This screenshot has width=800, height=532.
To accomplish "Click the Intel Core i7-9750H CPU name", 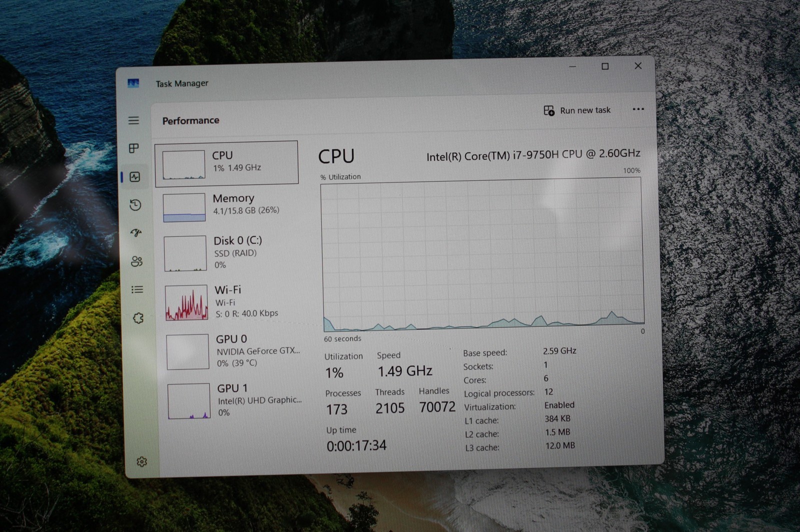I will tap(533, 155).
